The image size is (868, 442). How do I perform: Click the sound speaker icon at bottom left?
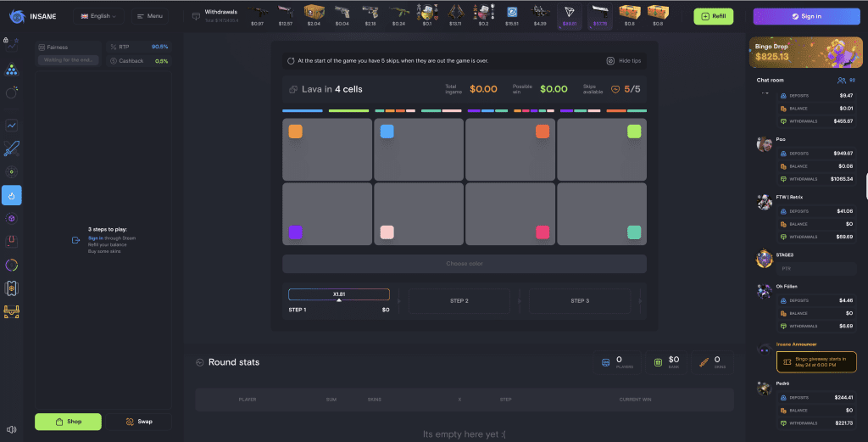pyautogui.click(x=12, y=430)
